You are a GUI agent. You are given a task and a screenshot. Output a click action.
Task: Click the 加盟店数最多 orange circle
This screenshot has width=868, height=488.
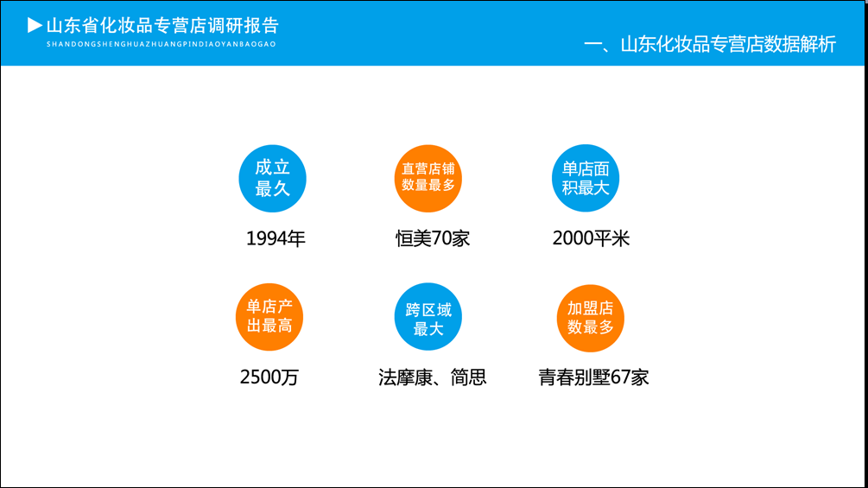(590, 318)
